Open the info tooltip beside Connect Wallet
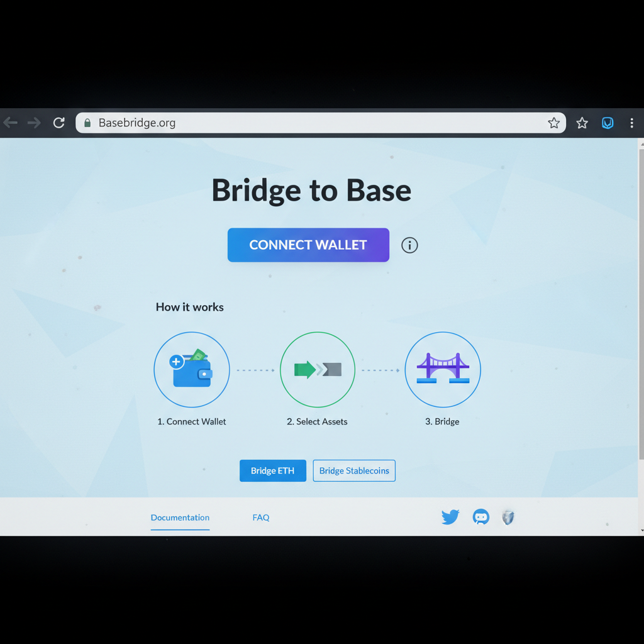The width and height of the screenshot is (644, 644). pyautogui.click(x=409, y=245)
